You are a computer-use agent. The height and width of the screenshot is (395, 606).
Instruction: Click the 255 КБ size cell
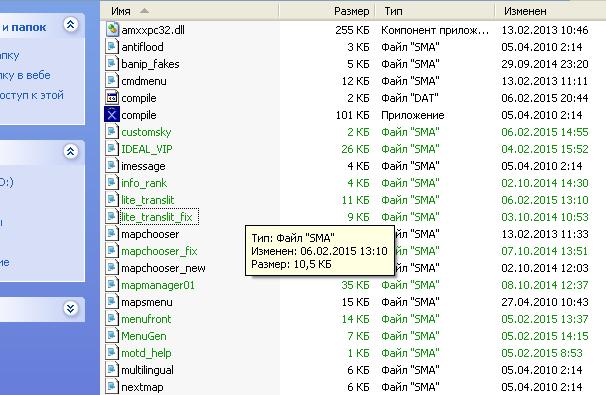(x=352, y=30)
